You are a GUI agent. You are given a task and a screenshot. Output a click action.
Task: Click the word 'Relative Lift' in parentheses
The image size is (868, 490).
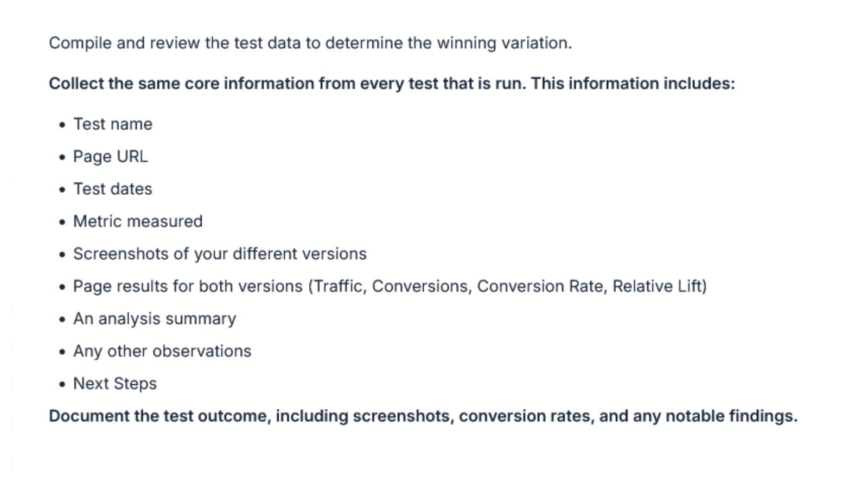point(656,287)
